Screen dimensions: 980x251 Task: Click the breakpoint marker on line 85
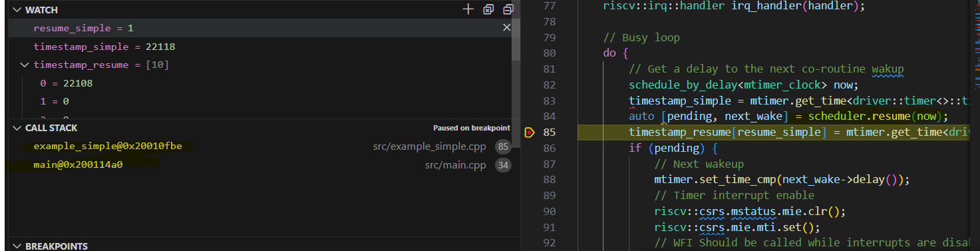[529, 132]
